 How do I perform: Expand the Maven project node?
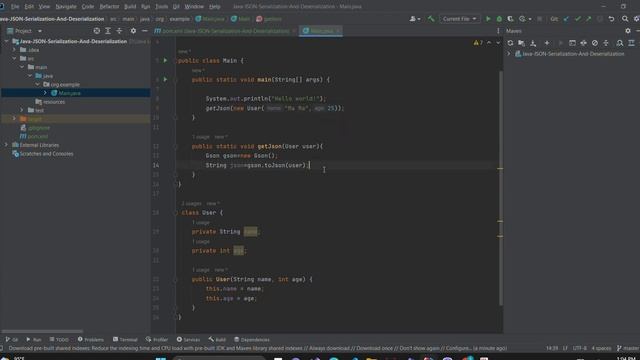tap(509, 53)
